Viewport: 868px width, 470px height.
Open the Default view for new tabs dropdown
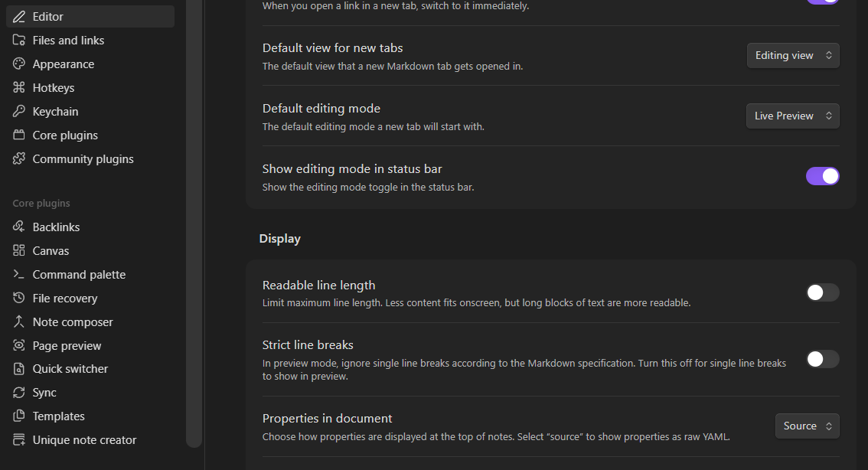(793, 55)
